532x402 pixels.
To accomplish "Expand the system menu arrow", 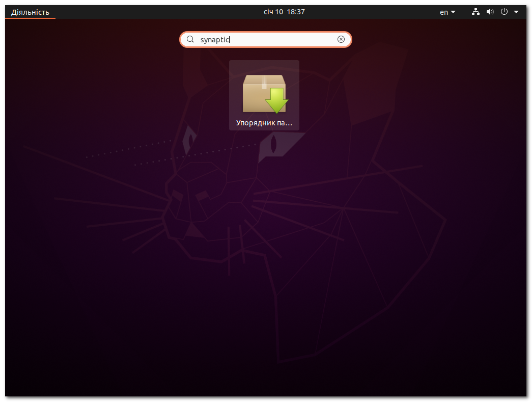I will [516, 12].
